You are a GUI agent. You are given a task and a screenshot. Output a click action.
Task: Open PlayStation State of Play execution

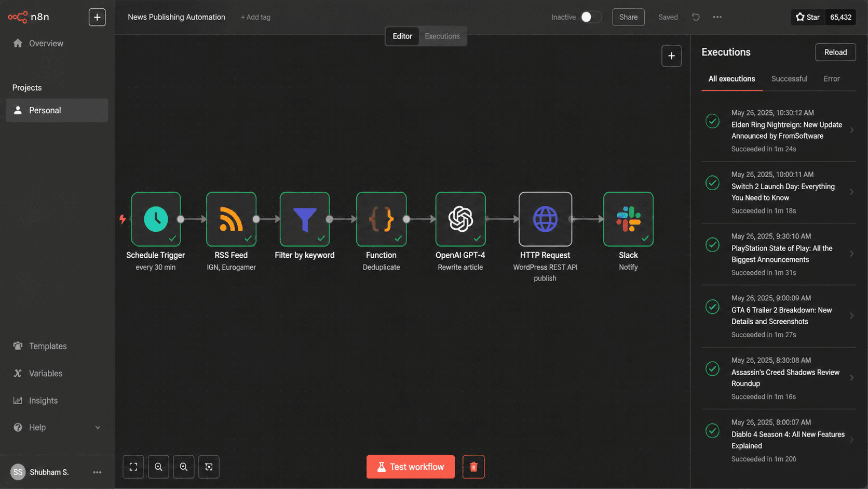pyautogui.click(x=779, y=254)
